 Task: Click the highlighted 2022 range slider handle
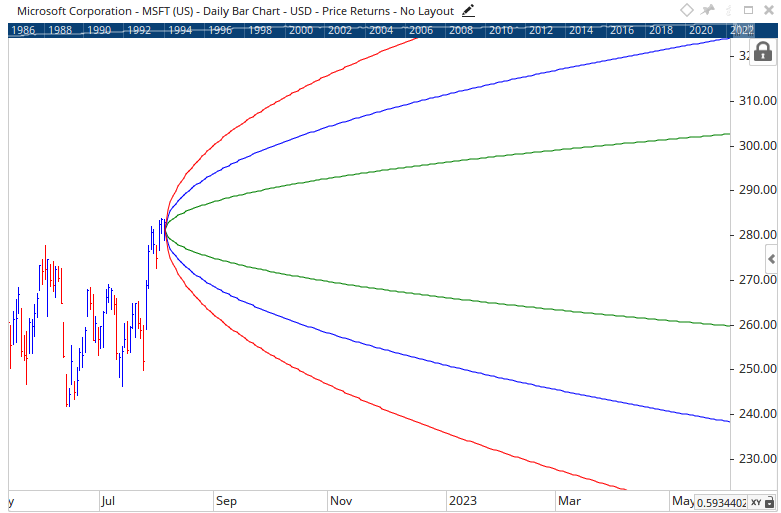742,30
